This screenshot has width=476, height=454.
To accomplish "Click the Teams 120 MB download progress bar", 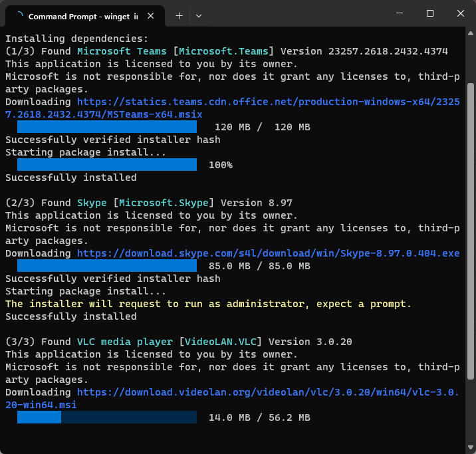I will (x=106, y=127).
